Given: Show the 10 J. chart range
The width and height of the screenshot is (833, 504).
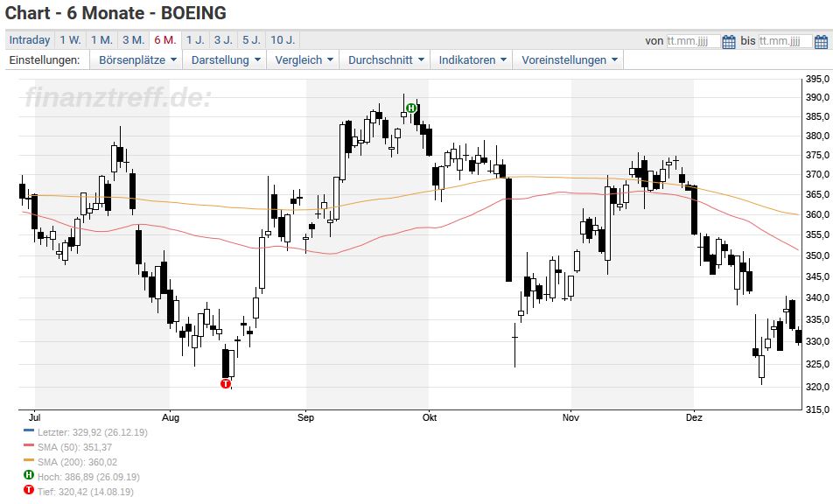Looking at the screenshot, I should click(283, 40).
